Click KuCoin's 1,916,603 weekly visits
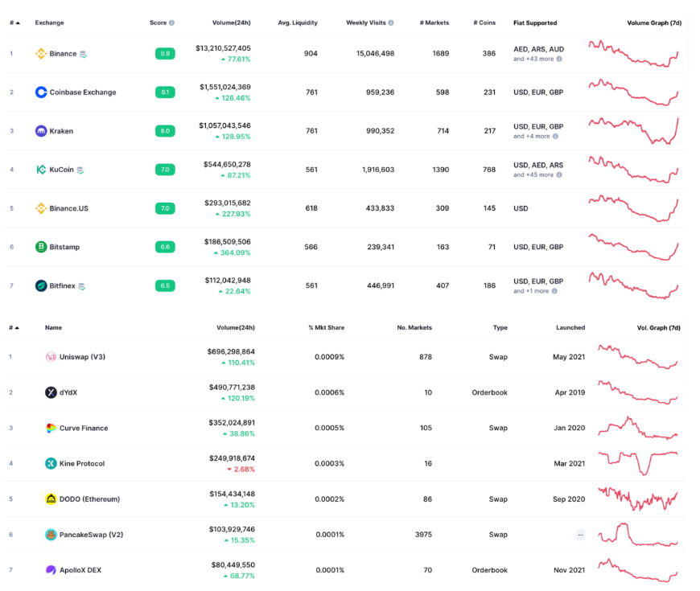The width and height of the screenshot is (700, 591). click(378, 170)
